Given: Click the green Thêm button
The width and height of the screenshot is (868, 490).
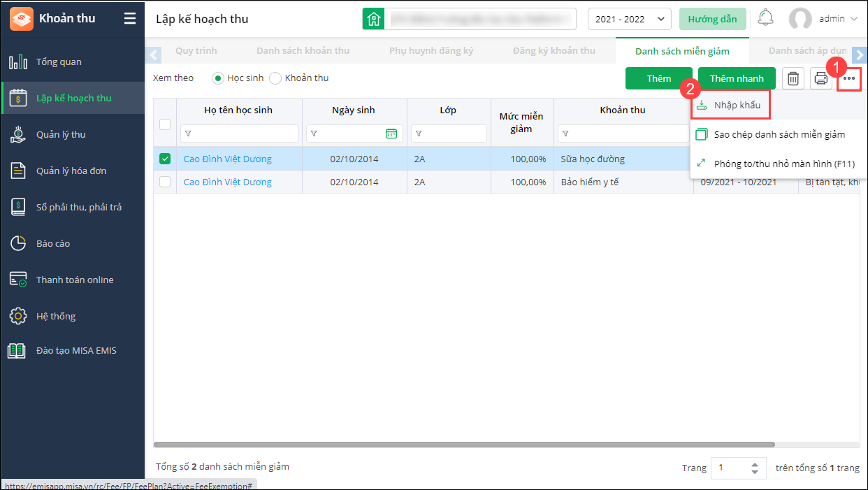Looking at the screenshot, I should point(658,78).
